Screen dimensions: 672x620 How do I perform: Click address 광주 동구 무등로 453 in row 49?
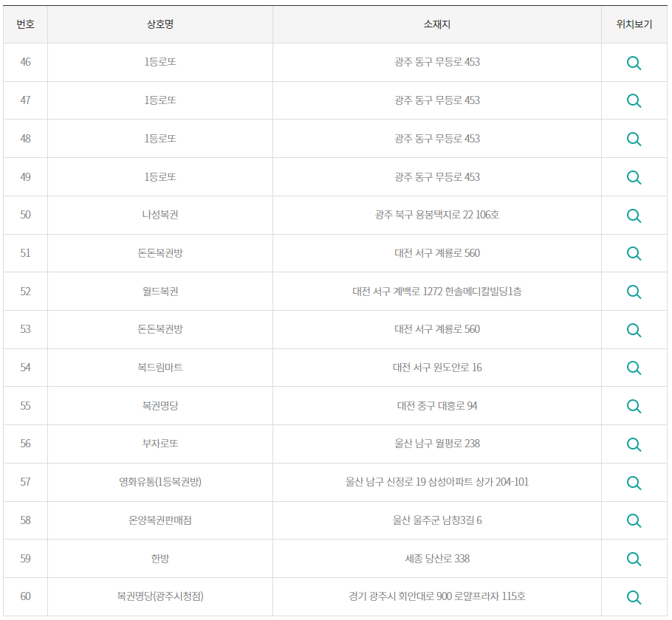pos(436,177)
